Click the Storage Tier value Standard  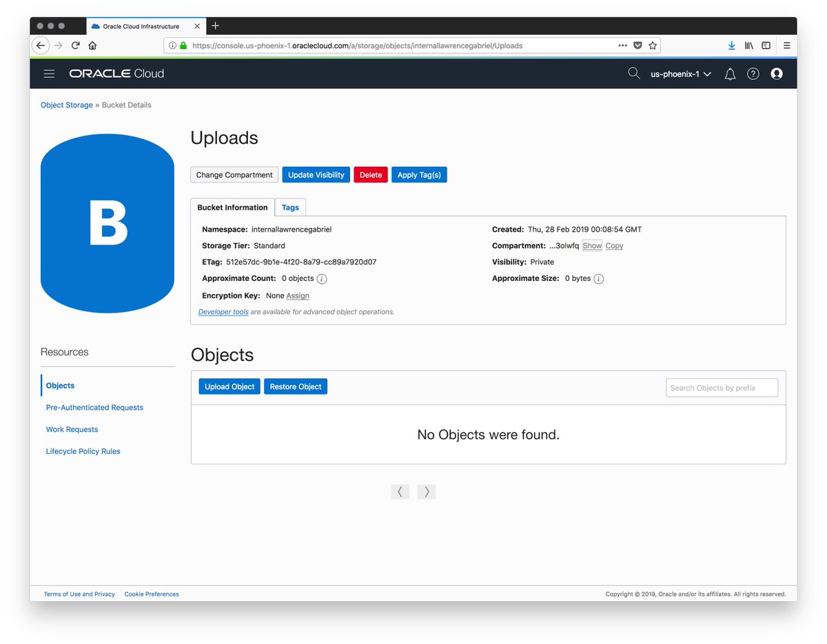click(269, 246)
